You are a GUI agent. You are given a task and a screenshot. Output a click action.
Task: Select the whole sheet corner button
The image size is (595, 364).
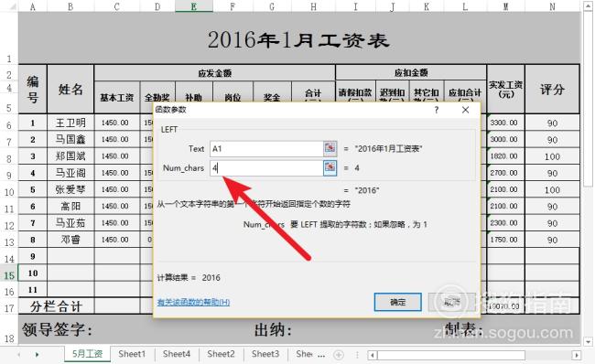(9, 6)
